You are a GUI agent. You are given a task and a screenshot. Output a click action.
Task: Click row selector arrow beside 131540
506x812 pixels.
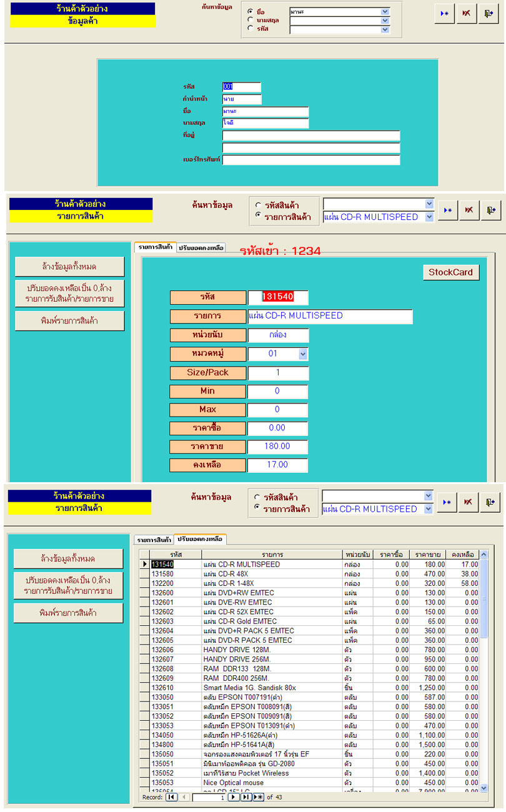coord(145,564)
